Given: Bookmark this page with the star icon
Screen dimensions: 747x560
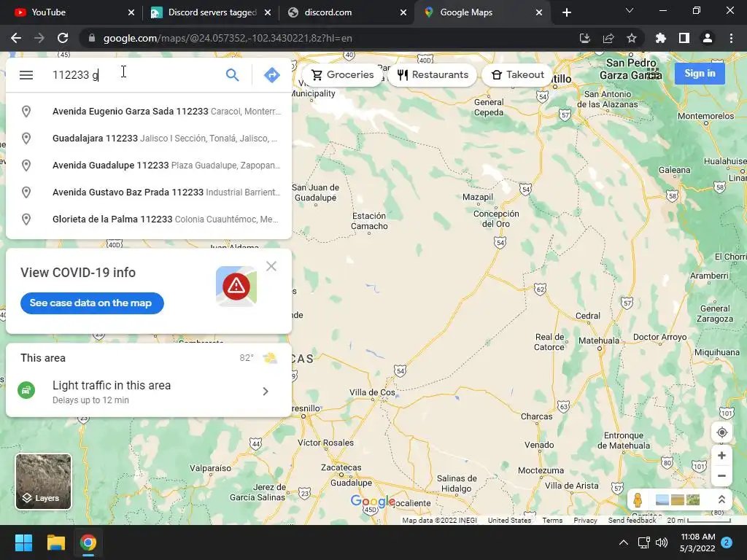Looking at the screenshot, I should pos(631,38).
